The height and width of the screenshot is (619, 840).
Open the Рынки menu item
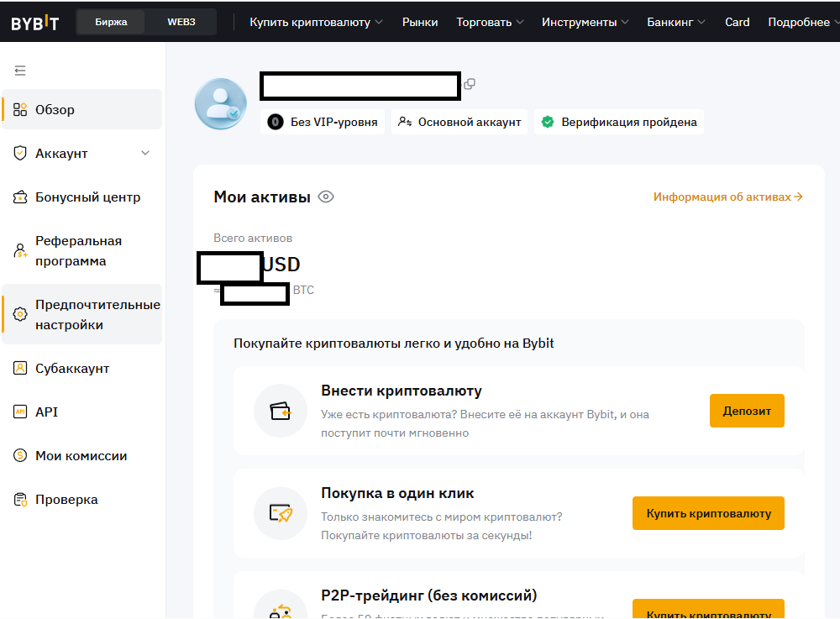[420, 23]
